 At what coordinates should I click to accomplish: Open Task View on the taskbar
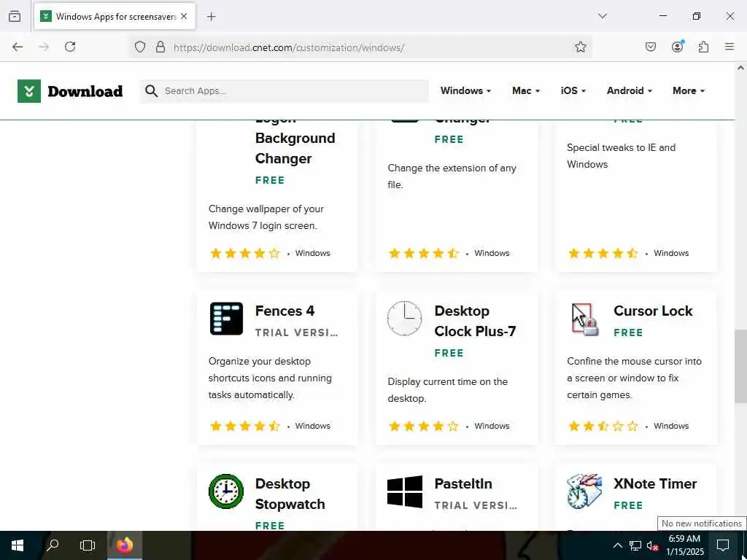(x=88, y=545)
